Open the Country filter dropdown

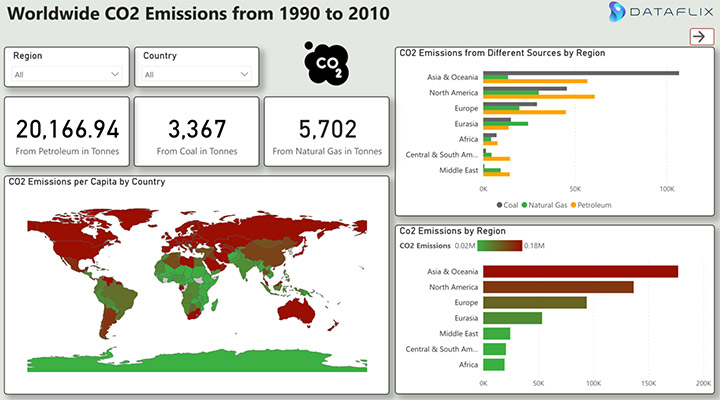196,74
